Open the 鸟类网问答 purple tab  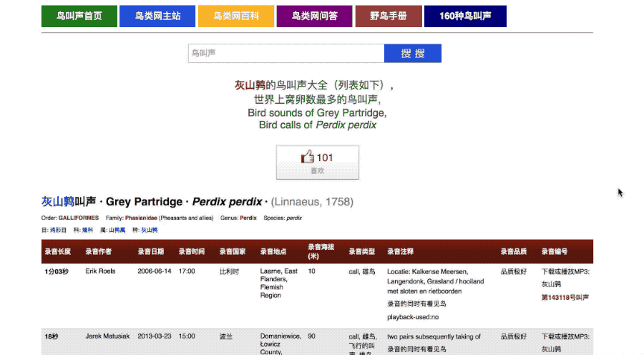coord(315,16)
